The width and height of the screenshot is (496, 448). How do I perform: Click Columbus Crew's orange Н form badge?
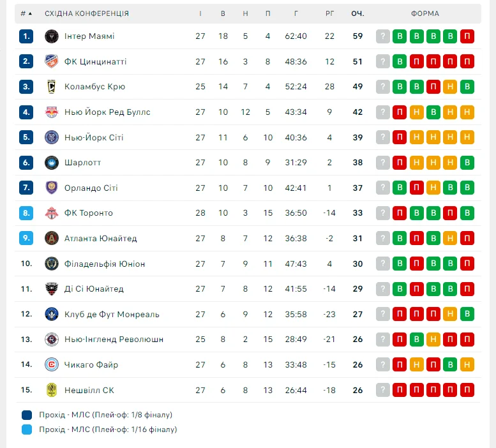[x=451, y=87]
